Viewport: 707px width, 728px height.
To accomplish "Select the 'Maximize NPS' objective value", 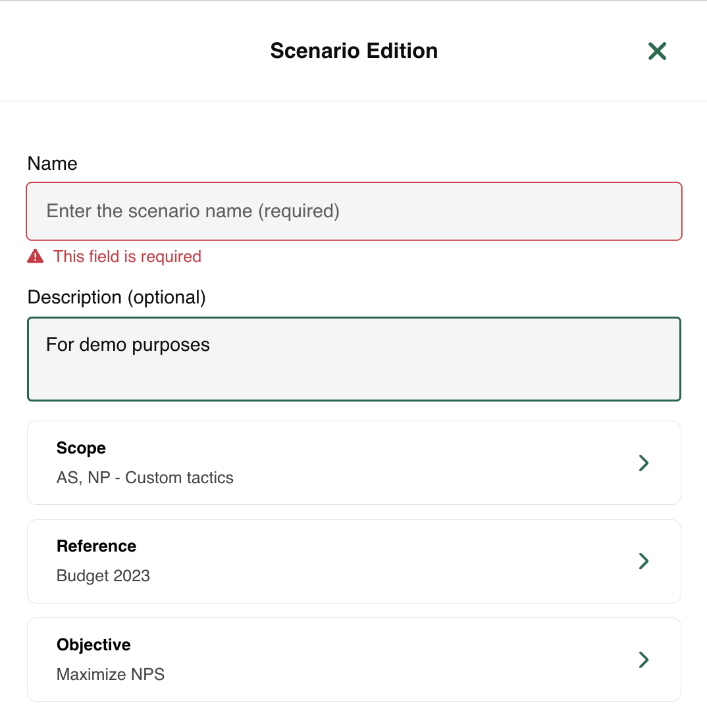I will [x=111, y=675].
